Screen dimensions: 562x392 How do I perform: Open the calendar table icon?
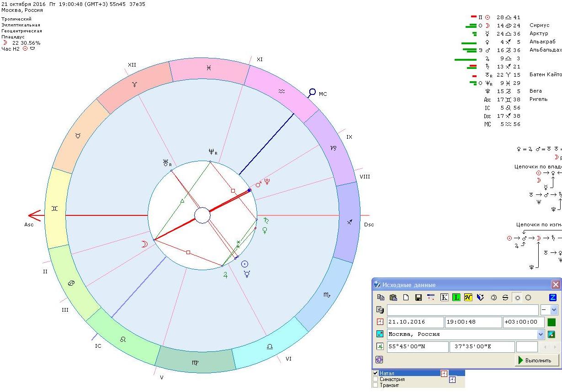(430, 298)
